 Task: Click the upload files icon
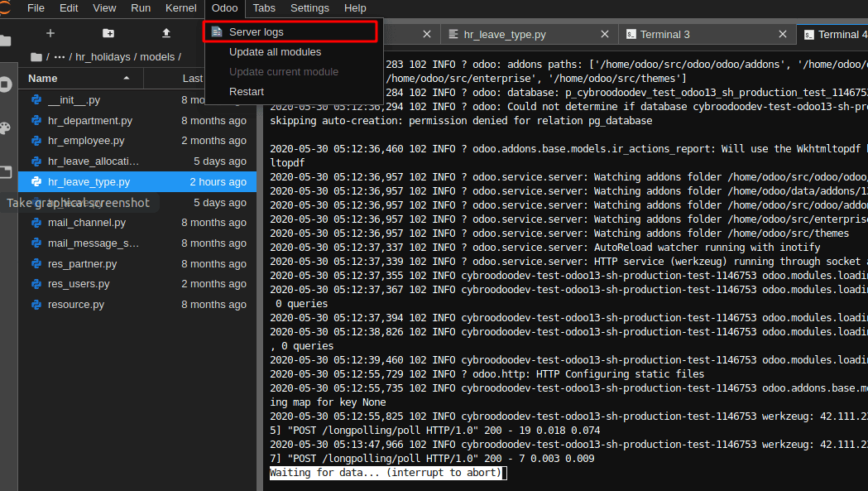tap(166, 33)
